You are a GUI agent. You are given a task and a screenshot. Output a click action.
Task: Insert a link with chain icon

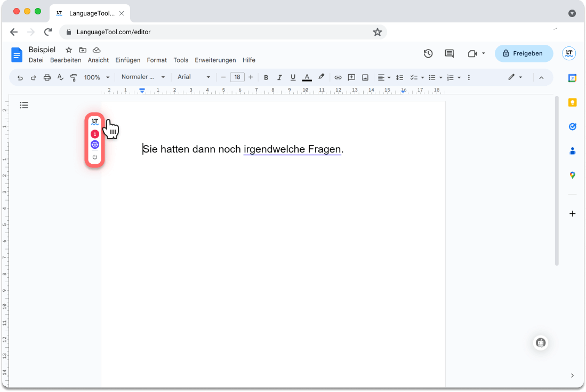338,77
